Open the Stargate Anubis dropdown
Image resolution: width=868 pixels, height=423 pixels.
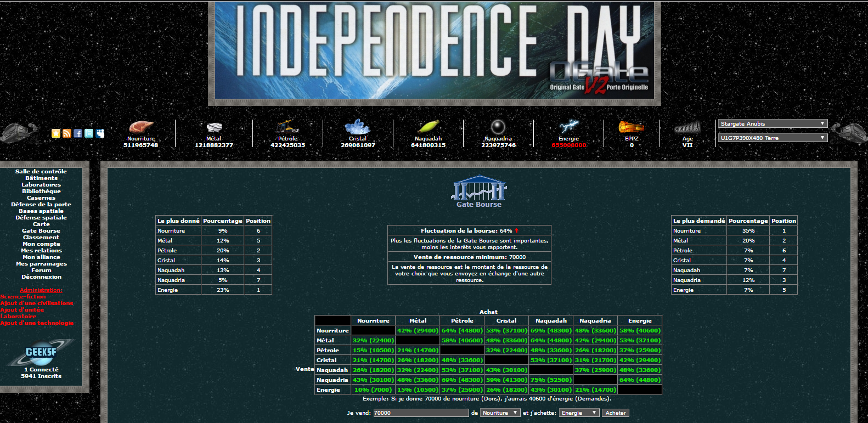point(773,123)
